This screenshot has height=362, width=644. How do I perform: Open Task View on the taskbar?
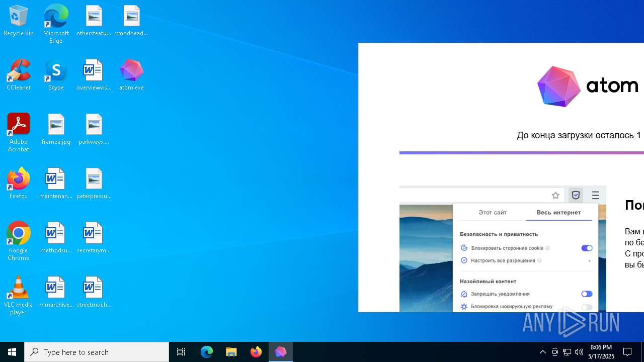coord(181,352)
